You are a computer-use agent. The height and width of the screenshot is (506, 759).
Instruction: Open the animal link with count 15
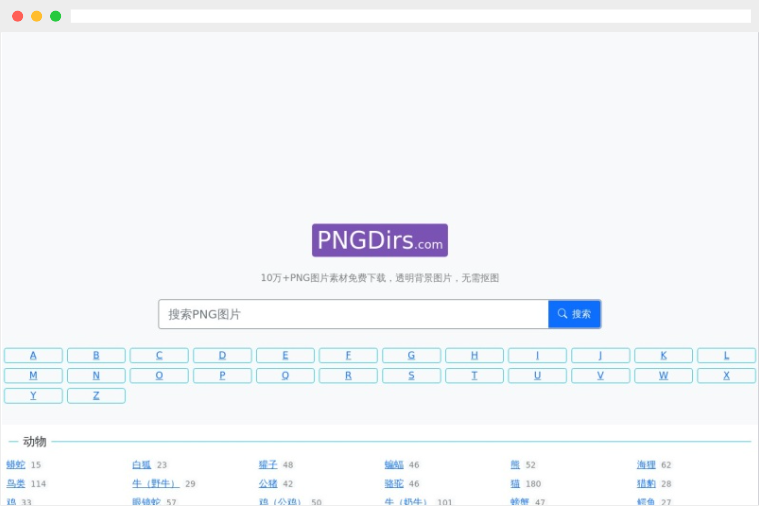click(15, 464)
